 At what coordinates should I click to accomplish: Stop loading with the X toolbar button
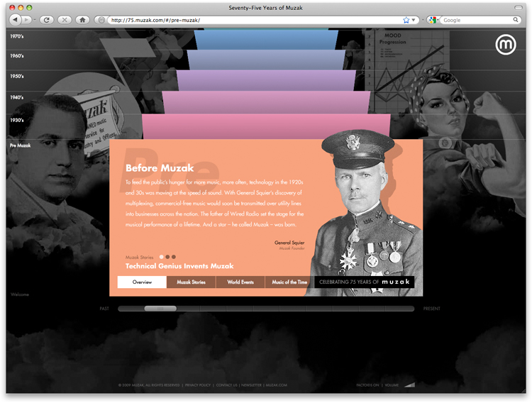tap(65, 20)
